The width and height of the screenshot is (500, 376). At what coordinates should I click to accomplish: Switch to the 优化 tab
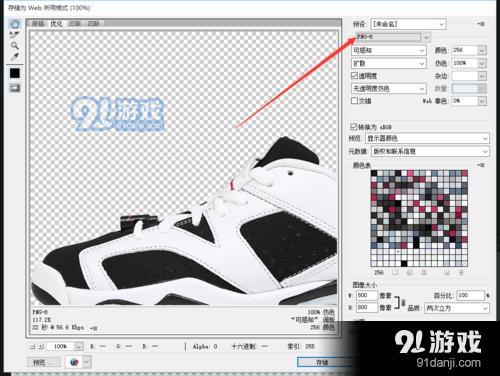click(x=56, y=24)
